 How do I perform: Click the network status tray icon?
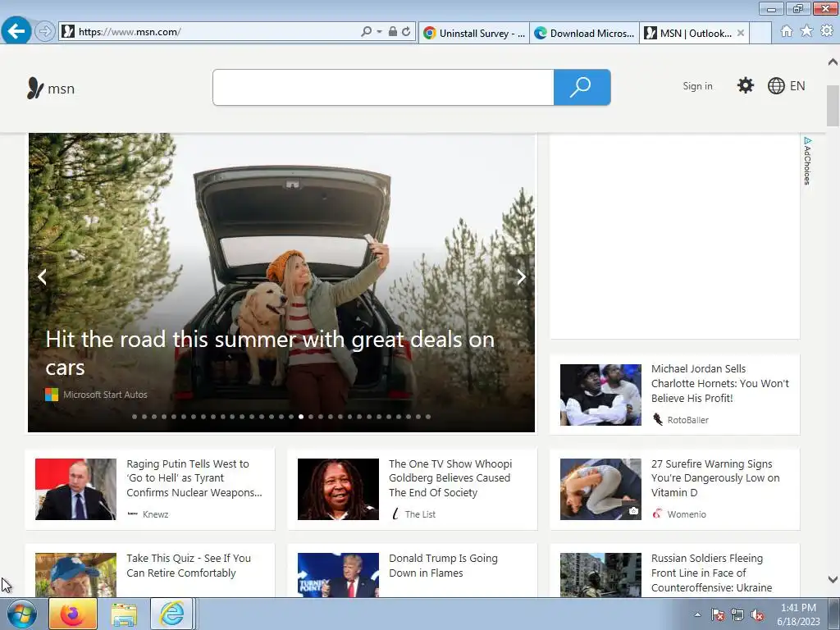click(x=737, y=614)
